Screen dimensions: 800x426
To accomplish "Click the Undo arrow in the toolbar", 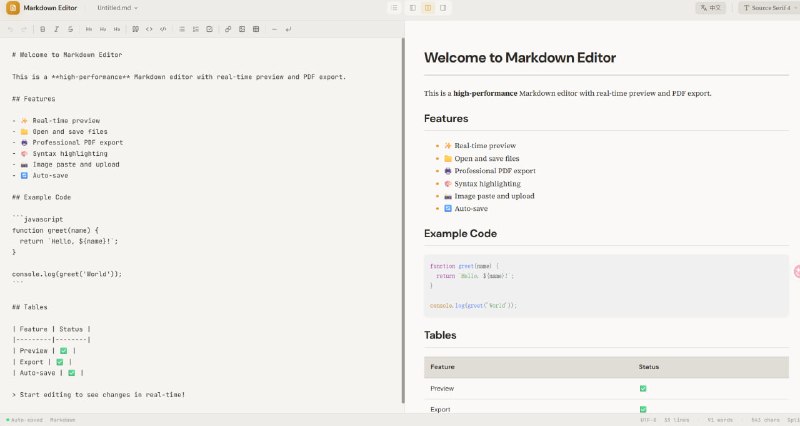I will pyautogui.click(x=10, y=29).
